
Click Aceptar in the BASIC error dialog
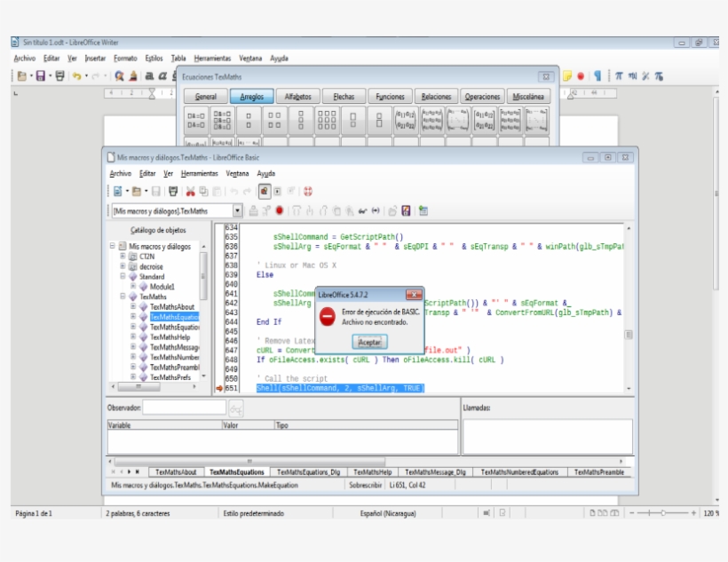point(368,341)
